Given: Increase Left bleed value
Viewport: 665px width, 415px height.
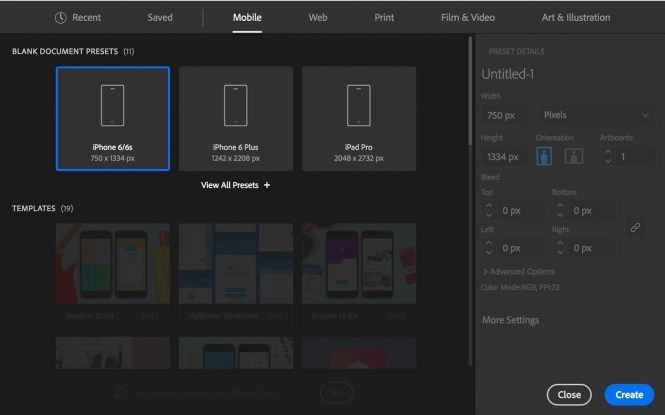Looking at the screenshot, I should click(x=489, y=243).
